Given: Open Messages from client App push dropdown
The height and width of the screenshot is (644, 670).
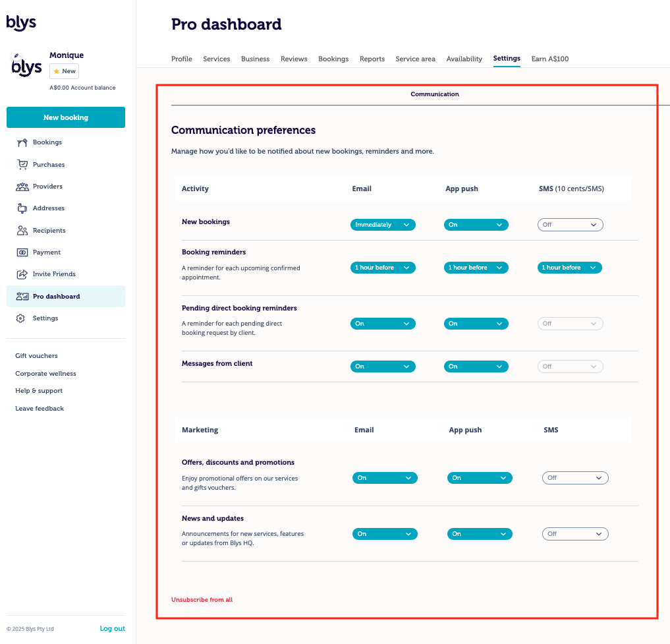Looking at the screenshot, I should click(476, 366).
